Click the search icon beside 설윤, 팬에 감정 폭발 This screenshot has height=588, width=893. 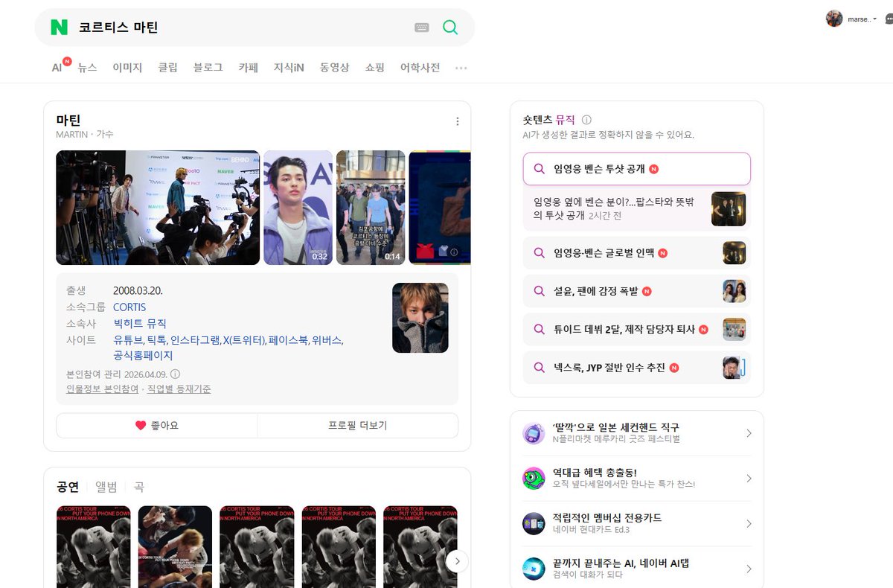tap(540, 291)
